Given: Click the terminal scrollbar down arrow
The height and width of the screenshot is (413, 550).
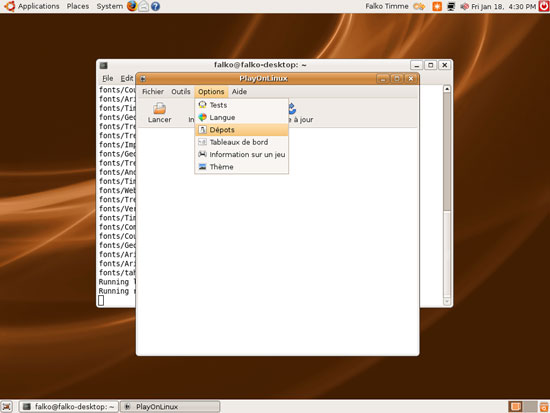Looking at the screenshot, I should pos(447,301).
